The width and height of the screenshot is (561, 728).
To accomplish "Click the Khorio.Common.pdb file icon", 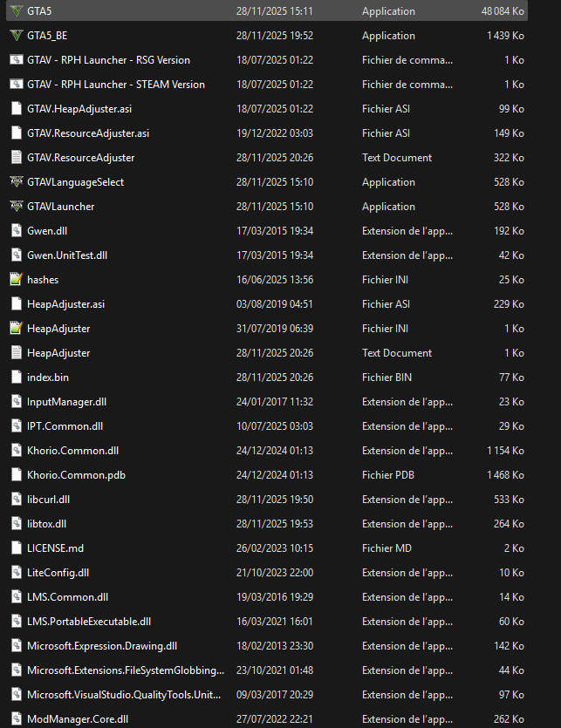I will click(x=17, y=475).
